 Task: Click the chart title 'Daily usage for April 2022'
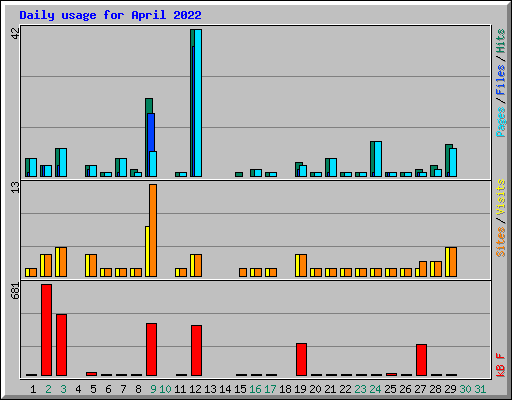click(110, 15)
